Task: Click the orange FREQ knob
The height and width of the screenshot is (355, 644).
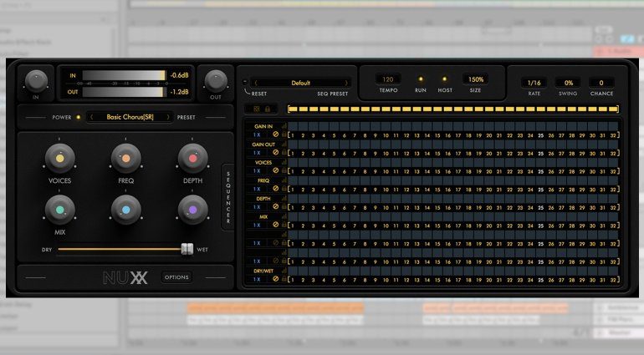Action: [125, 156]
